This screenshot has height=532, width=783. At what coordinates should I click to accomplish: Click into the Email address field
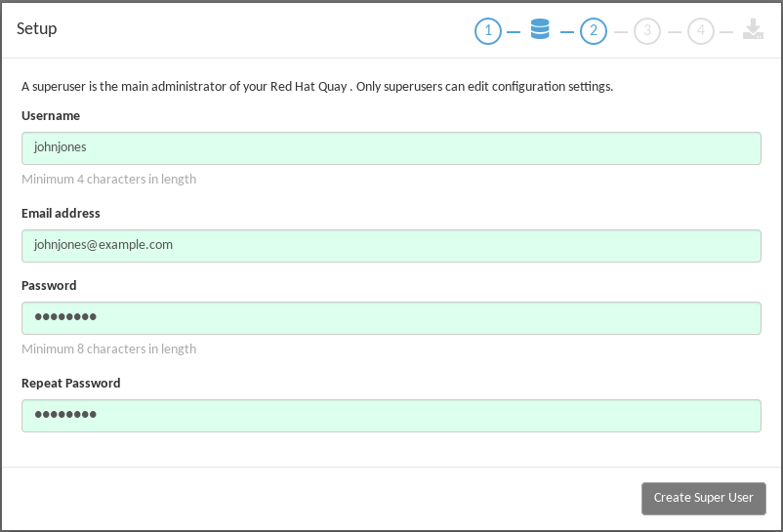point(391,245)
